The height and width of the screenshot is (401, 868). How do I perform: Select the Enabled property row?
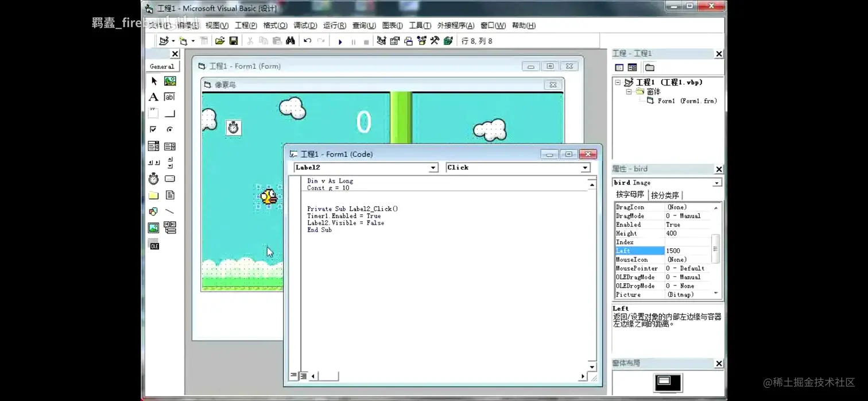pos(662,225)
